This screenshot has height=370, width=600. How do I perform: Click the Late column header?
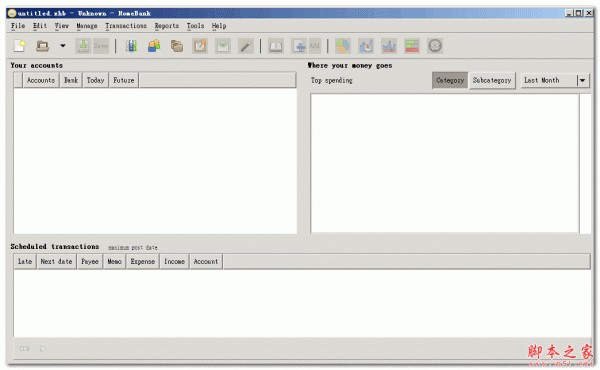point(25,262)
